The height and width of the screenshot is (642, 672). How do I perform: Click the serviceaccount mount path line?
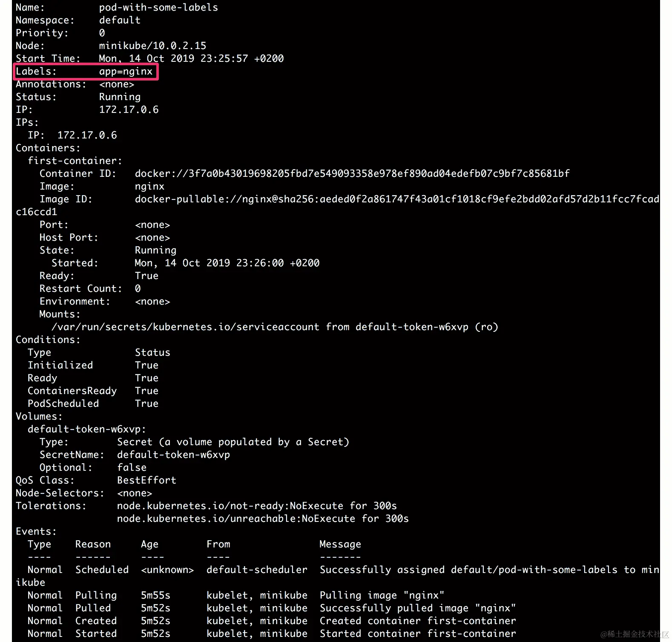[275, 327]
